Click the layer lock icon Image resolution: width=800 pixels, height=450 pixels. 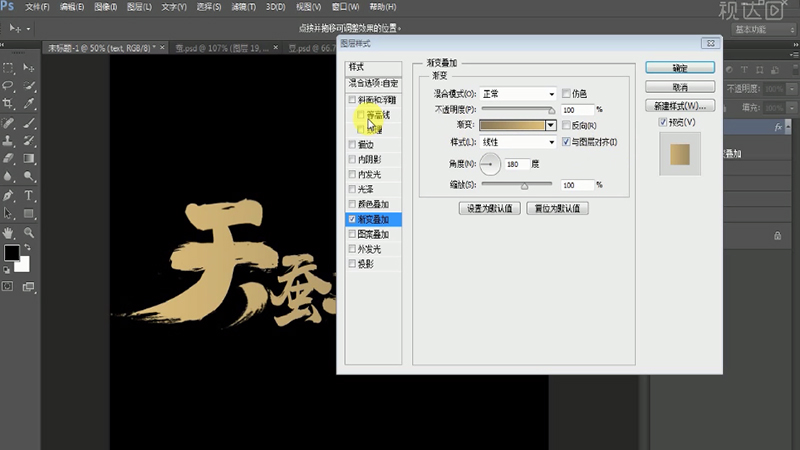pos(777,236)
